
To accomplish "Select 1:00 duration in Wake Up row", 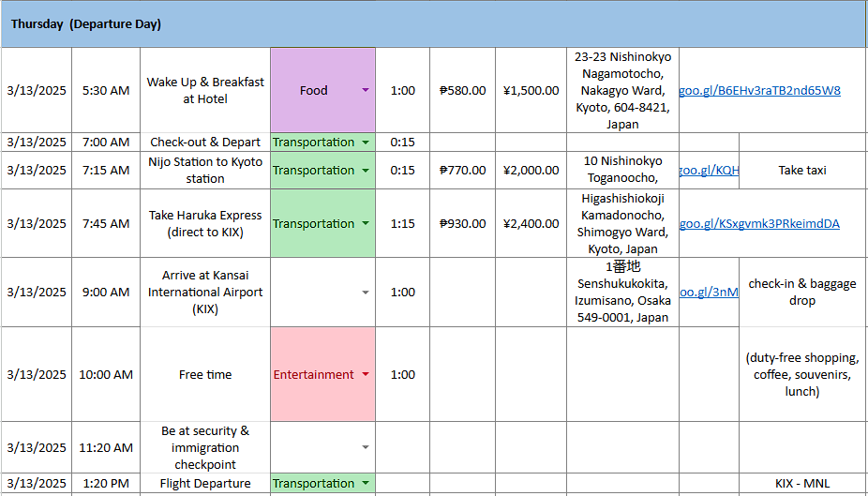I will point(403,90).
